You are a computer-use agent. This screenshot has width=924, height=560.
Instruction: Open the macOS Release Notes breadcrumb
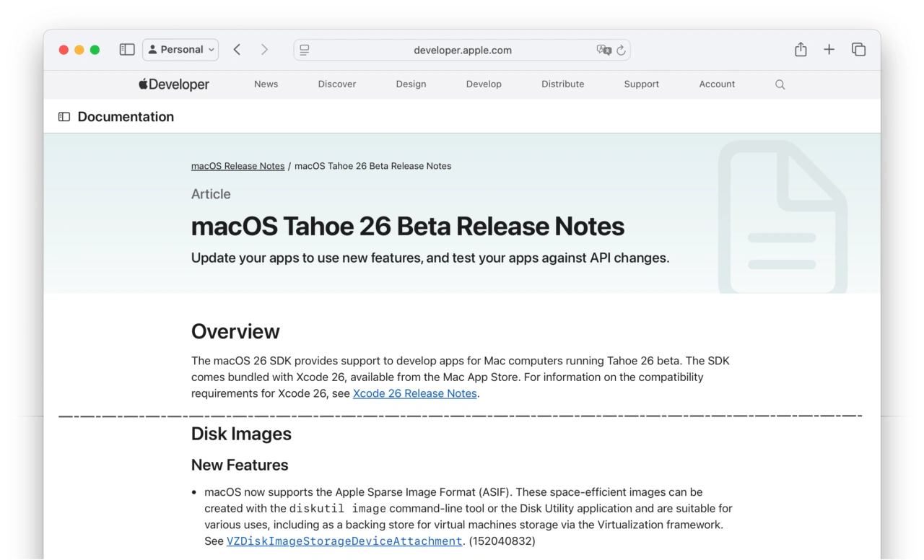(237, 166)
